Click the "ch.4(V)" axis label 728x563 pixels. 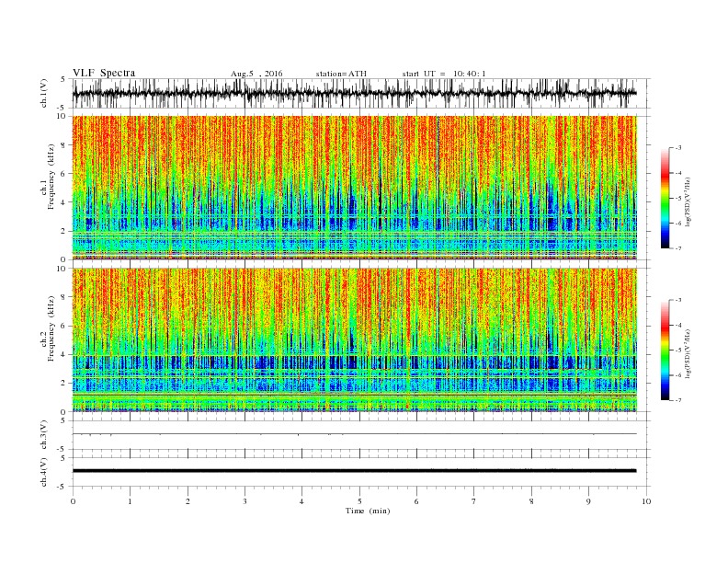tap(44, 472)
